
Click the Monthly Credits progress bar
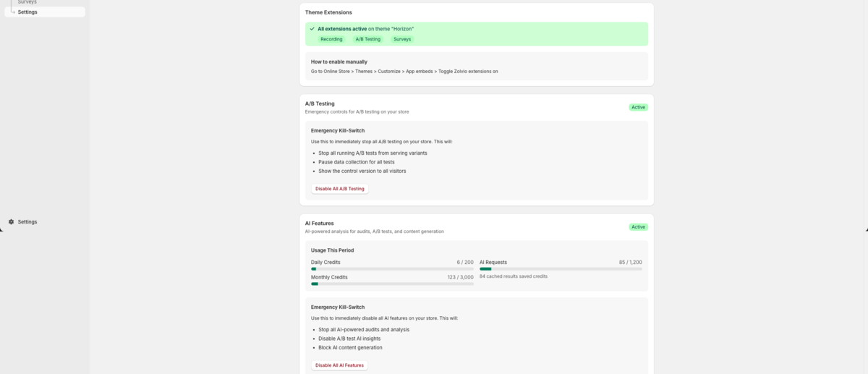(392, 284)
